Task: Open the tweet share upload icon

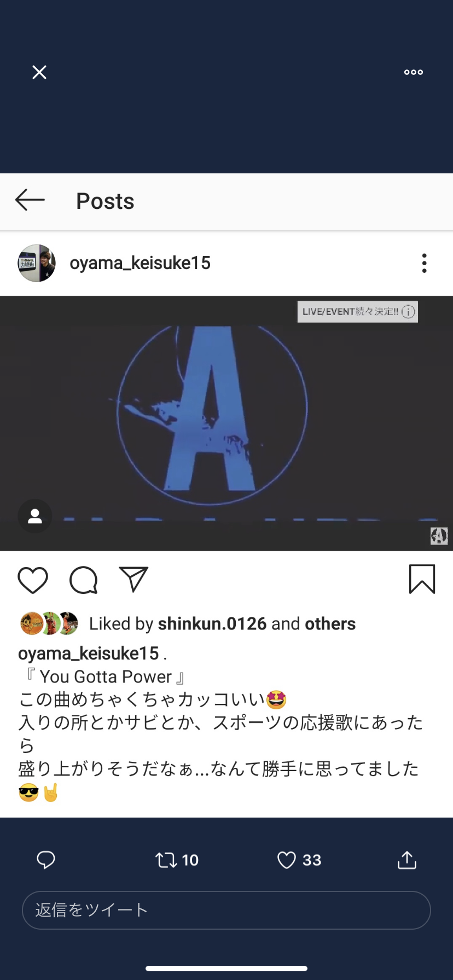Action: (x=407, y=860)
